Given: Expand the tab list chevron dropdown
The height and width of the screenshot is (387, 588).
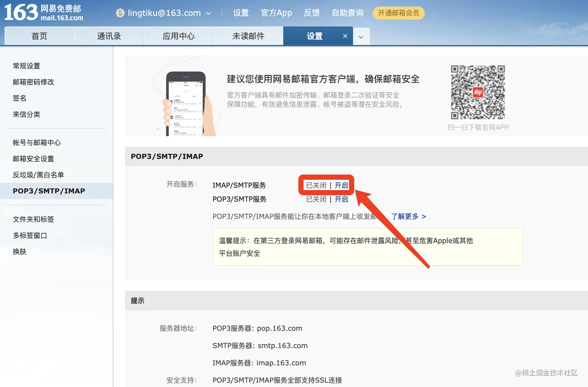Looking at the screenshot, I should tap(361, 37).
